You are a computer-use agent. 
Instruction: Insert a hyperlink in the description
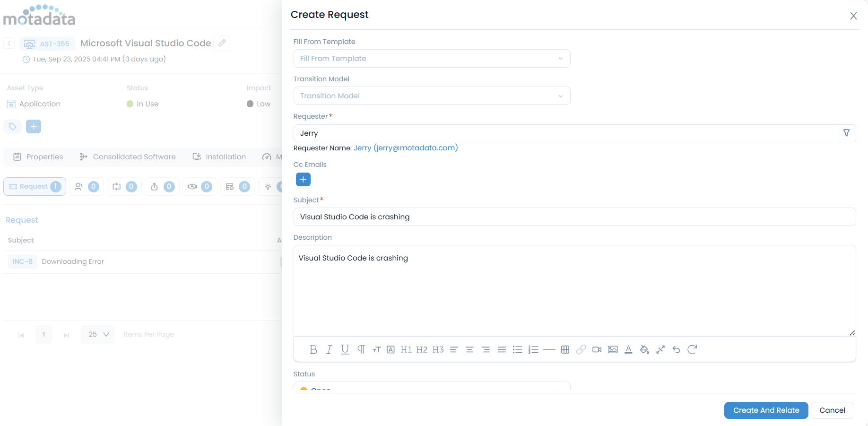(581, 349)
